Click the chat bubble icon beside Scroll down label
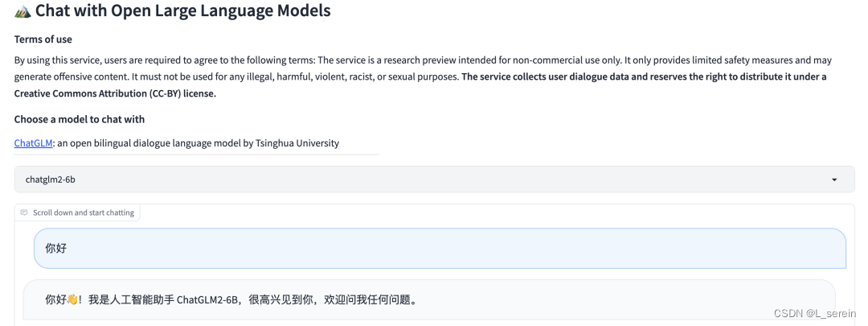Screen dimensions: 868x326 pos(24,213)
